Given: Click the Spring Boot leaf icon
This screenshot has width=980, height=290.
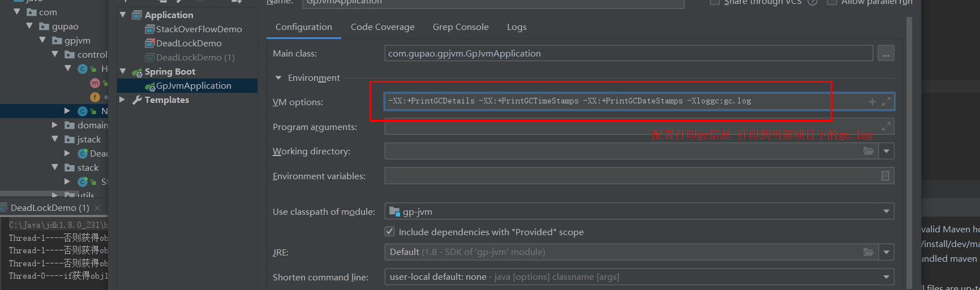Looking at the screenshot, I should coord(137,72).
